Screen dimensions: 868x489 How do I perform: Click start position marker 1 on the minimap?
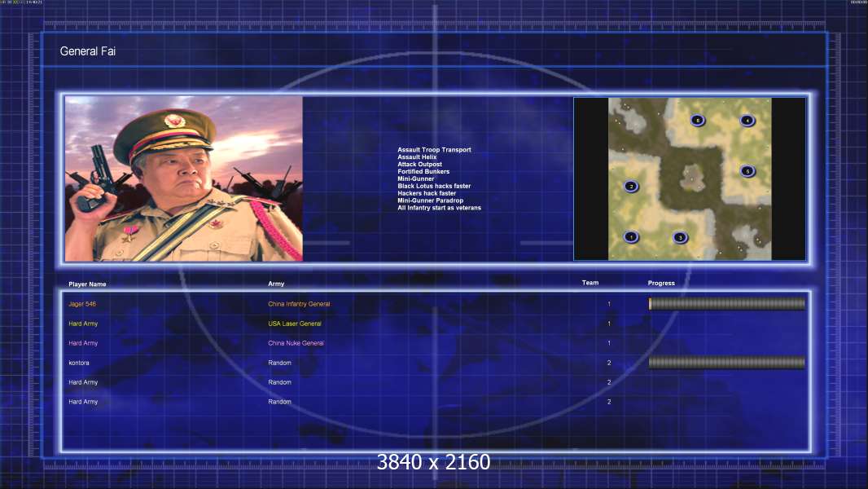[631, 237]
